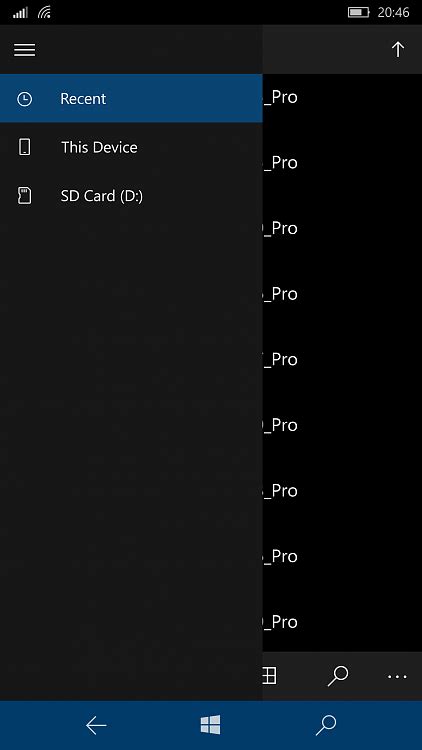The image size is (422, 750).
Task: Click the phone icon for This Device
Action: (x=24, y=147)
